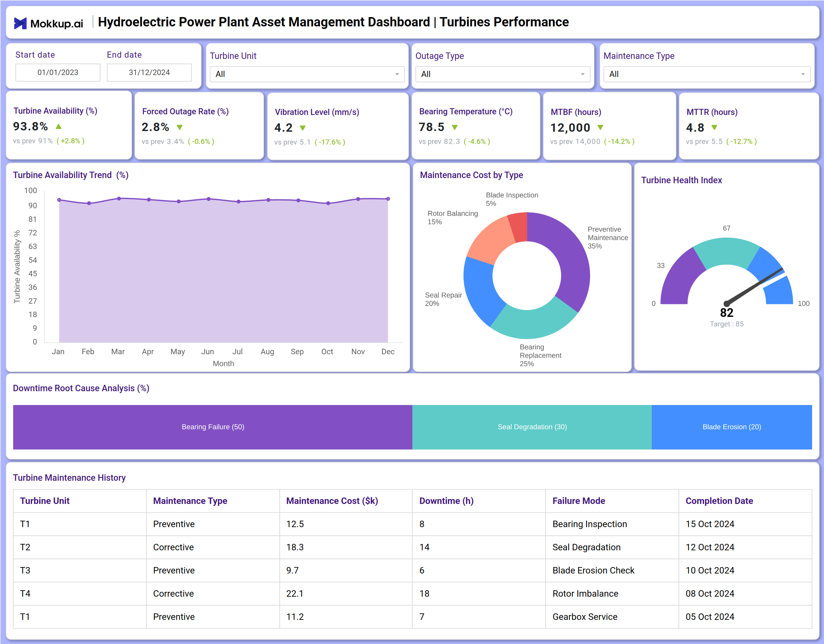
Task: Click the down arrow beside MTTR 4.8
Action: [714, 128]
